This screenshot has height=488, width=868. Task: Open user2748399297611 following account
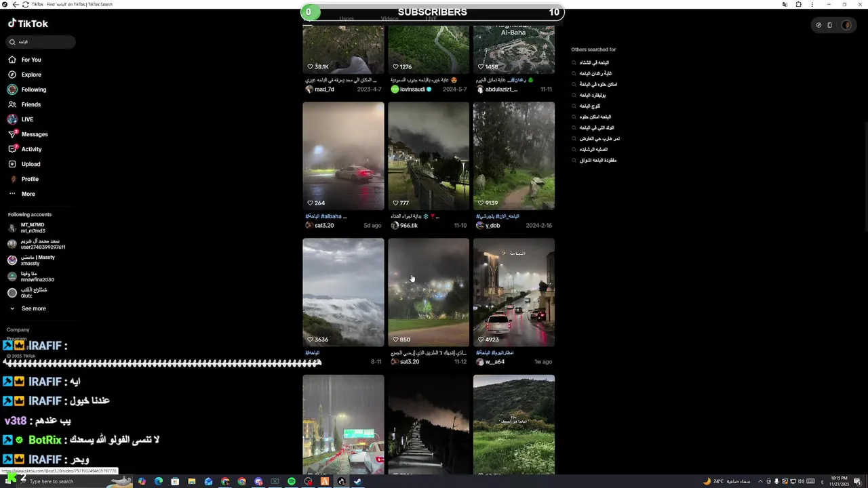(37, 244)
